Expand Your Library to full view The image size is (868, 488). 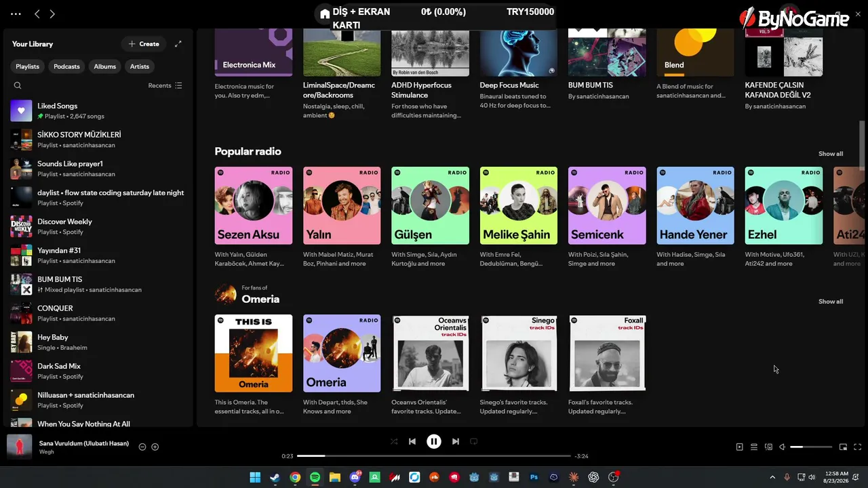tap(178, 44)
